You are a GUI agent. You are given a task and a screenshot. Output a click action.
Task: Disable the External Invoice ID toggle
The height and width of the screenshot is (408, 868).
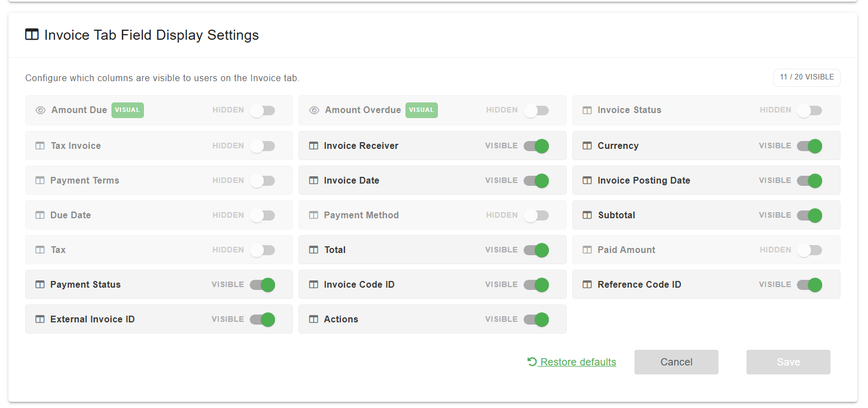(x=262, y=320)
